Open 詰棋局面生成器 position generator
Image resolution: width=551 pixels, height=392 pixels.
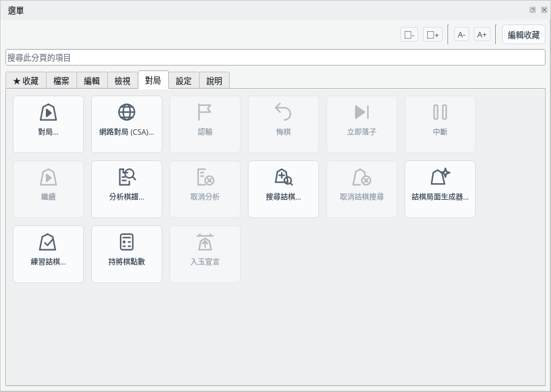click(440, 189)
